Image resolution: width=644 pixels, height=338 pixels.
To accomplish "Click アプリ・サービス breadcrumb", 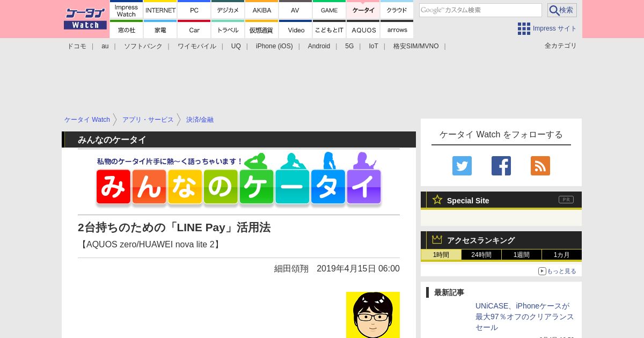I will [x=148, y=120].
